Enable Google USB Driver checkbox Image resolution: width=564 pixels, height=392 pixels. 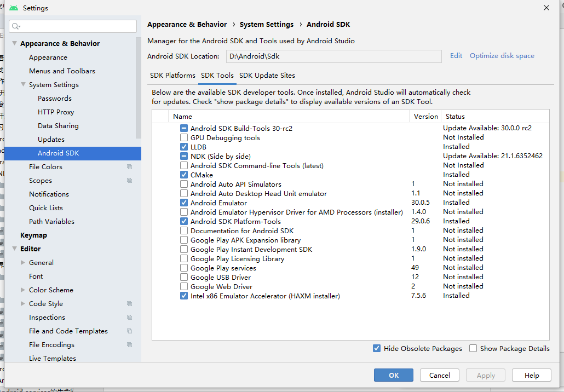[x=184, y=278]
